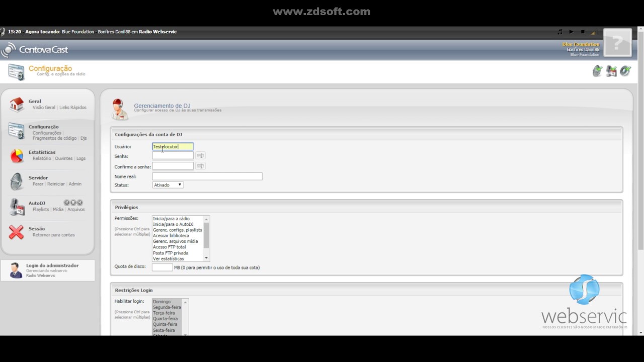This screenshot has height=362, width=644.
Task: Open Links Rápidos link
Action: click(x=73, y=108)
